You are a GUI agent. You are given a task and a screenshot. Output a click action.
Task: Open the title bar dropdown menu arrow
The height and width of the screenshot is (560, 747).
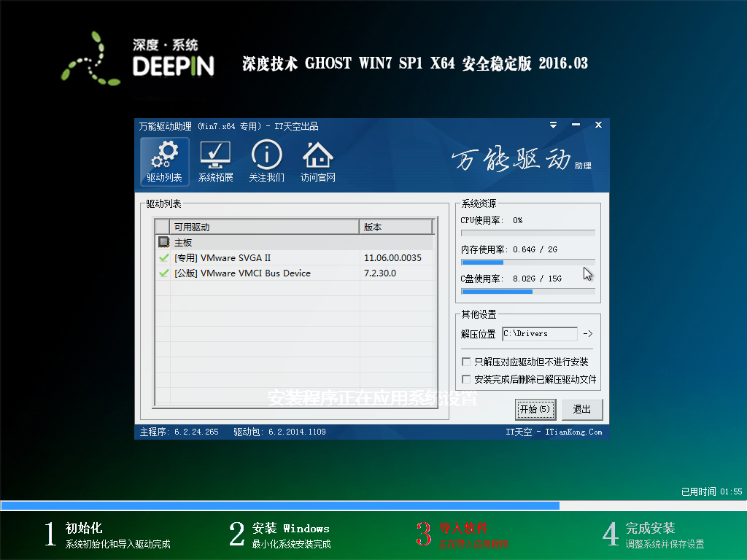tap(553, 125)
